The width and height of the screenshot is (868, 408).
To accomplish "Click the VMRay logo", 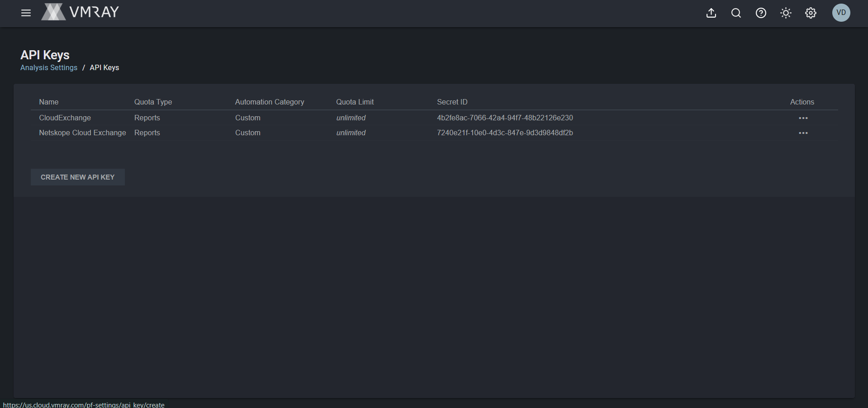I will tap(80, 12).
